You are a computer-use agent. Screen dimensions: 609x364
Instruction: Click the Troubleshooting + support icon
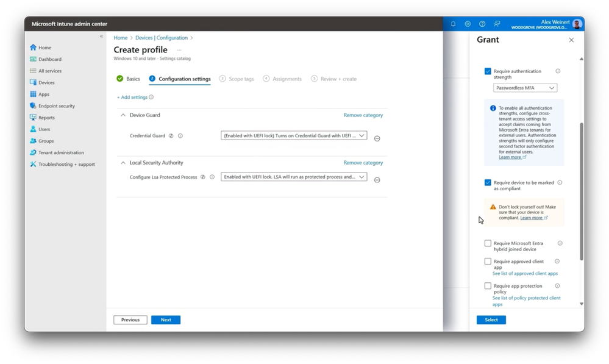[x=33, y=164]
